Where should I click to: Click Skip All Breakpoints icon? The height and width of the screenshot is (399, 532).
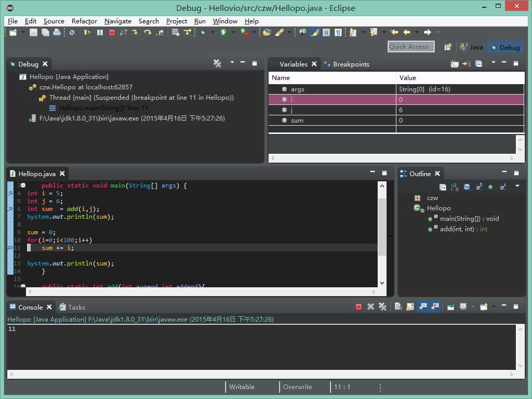click(72, 33)
